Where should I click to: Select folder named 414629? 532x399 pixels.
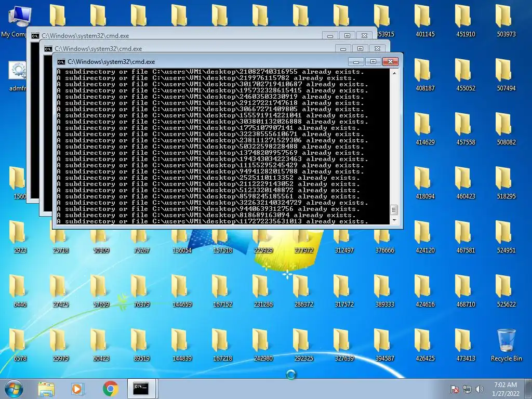tap(425, 129)
